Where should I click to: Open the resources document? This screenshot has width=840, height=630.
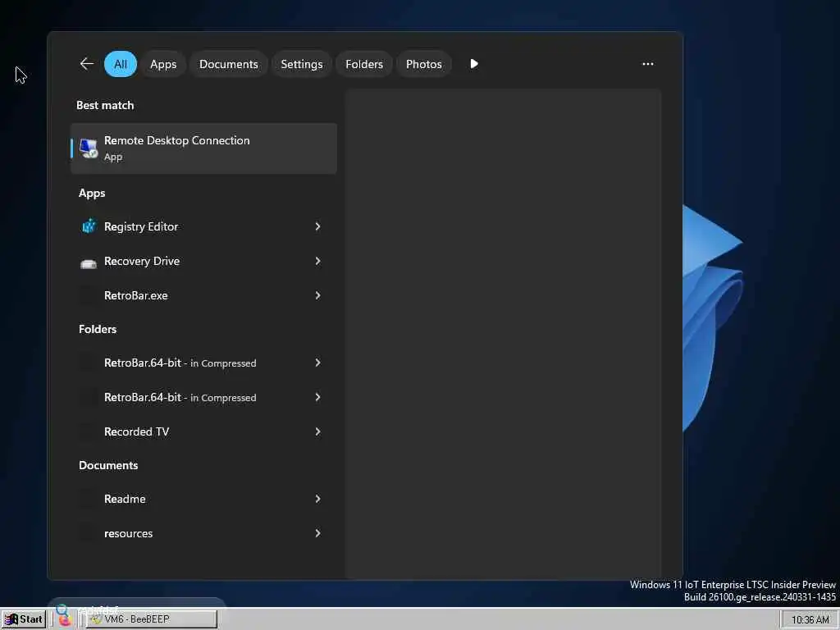[x=203, y=533]
